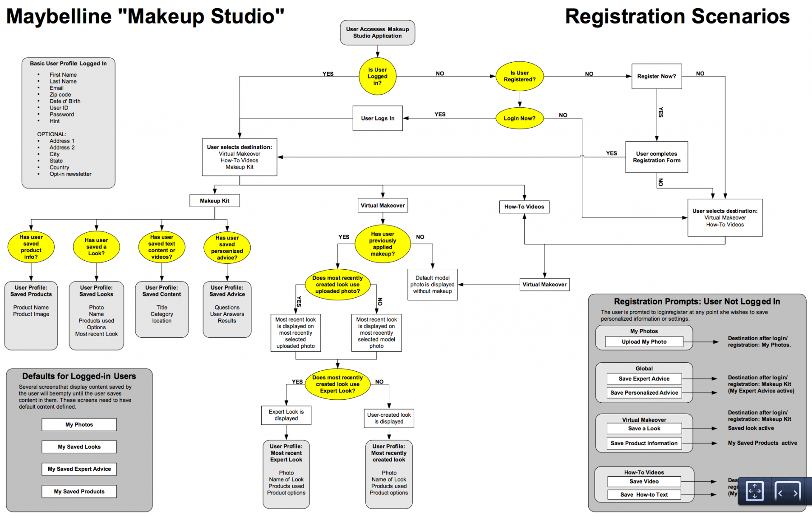Image resolution: width=812 pixels, height=516 pixels.
Task: Click 'Destination after login/registration: My Photos.' text
Action: pos(759,341)
